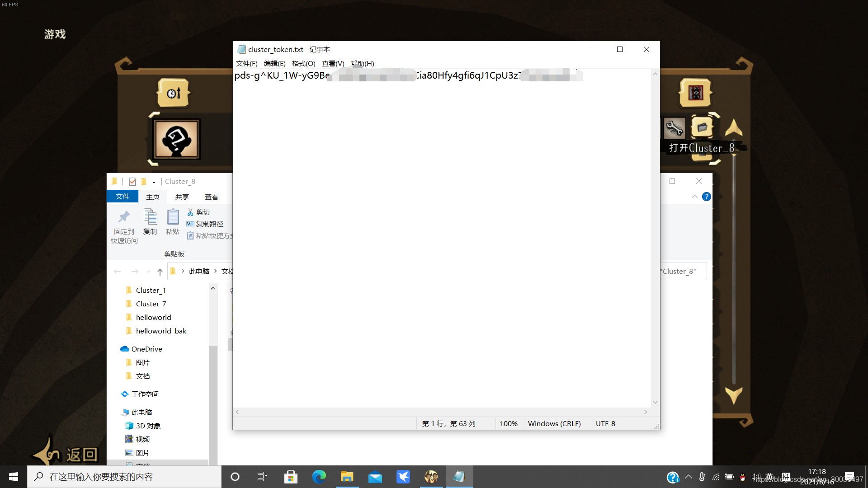Open Microsoft Edge from taskbar
Viewport: 868px width, 488px height.
(x=319, y=477)
